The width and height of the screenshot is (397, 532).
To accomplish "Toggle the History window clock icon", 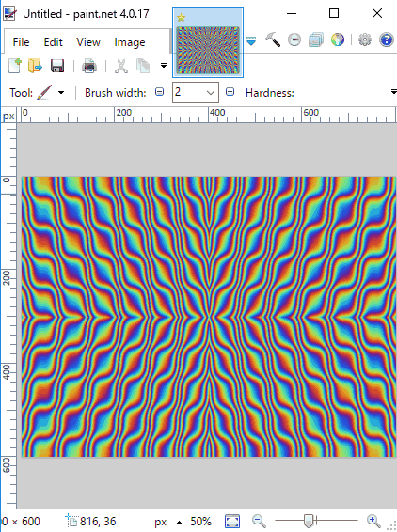I will tap(294, 39).
